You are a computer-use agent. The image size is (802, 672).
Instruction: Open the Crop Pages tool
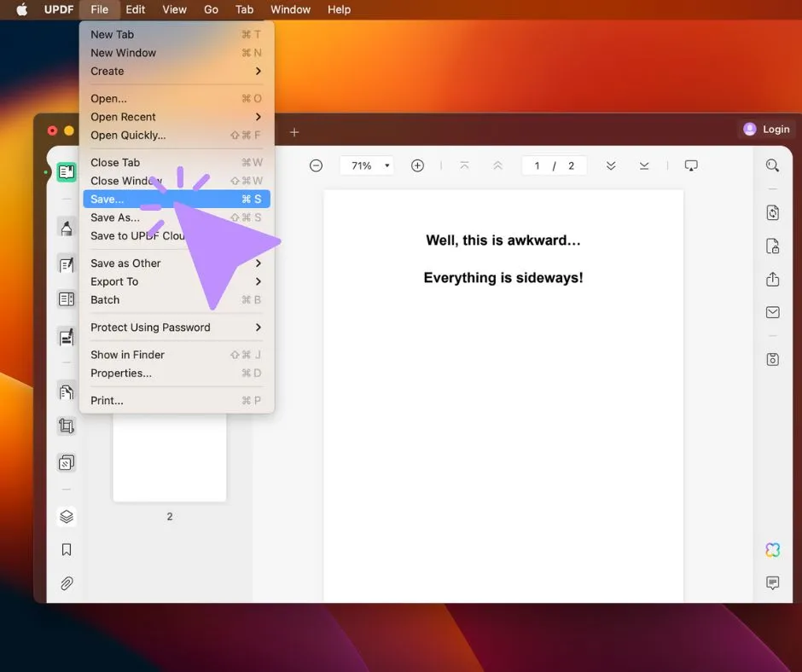tap(67, 426)
